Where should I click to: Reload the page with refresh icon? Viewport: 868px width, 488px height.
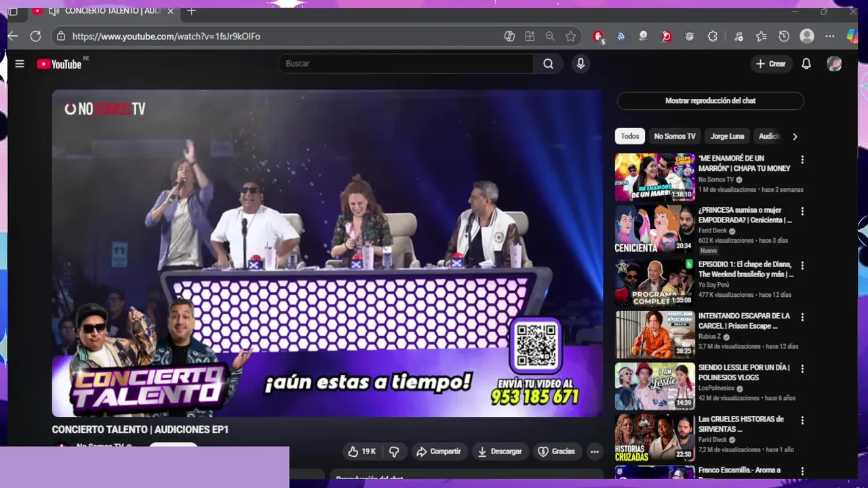tap(35, 36)
